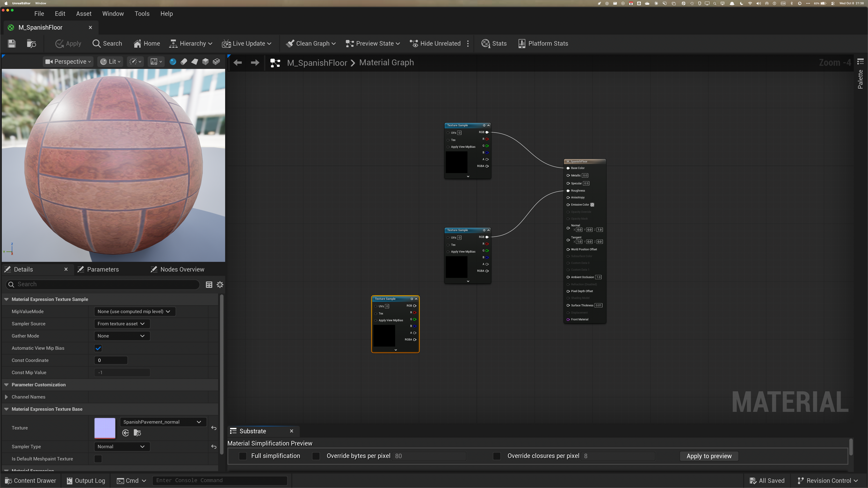
Task: Select the cube preview mesh icon
Action: pos(205,62)
